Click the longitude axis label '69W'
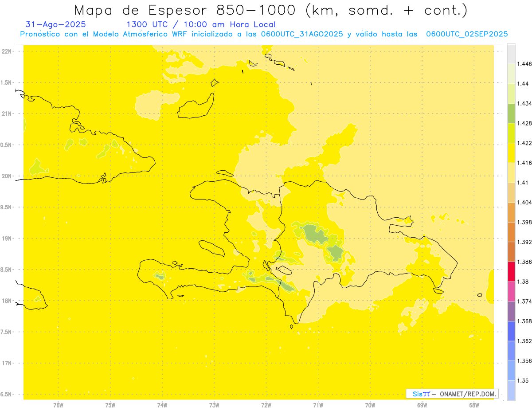The image size is (532, 411). pos(422,405)
